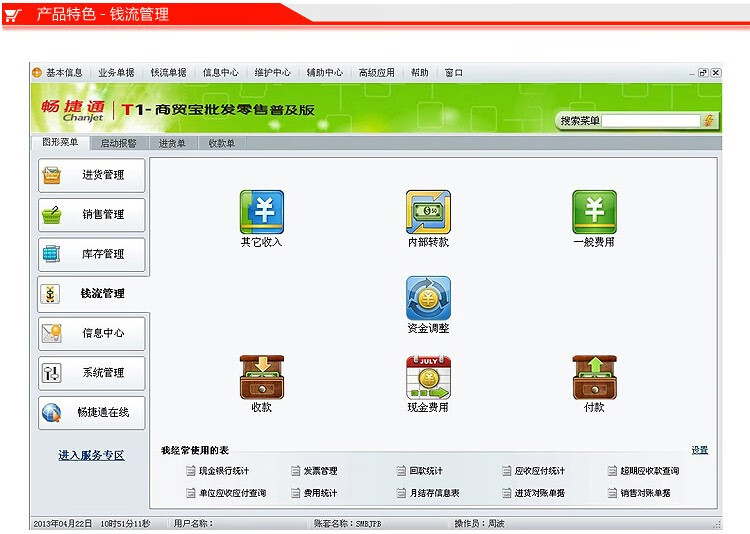The image size is (750, 534).
Task: Click the search lightning icon next to 搜索菜单
Action: pos(709,121)
